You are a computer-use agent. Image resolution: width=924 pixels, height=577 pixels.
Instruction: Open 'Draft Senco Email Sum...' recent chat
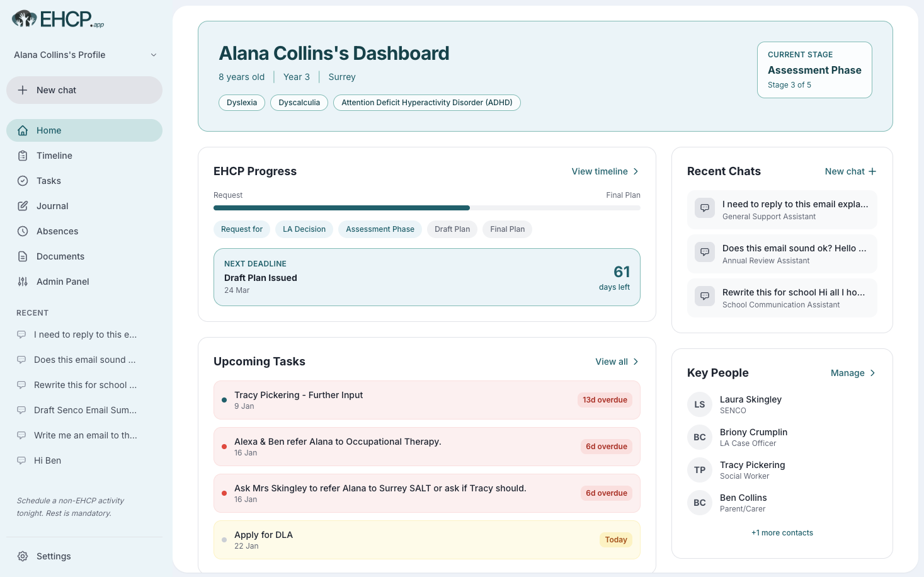[x=84, y=410]
